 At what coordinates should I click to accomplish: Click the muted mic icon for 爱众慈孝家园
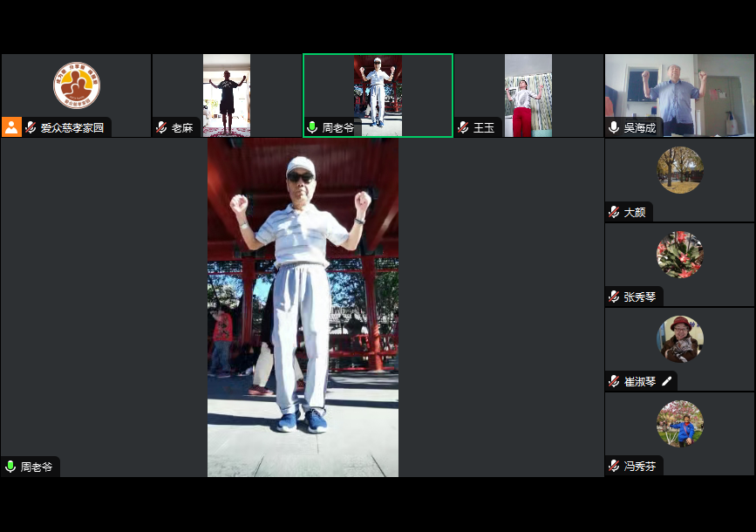coord(31,127)
